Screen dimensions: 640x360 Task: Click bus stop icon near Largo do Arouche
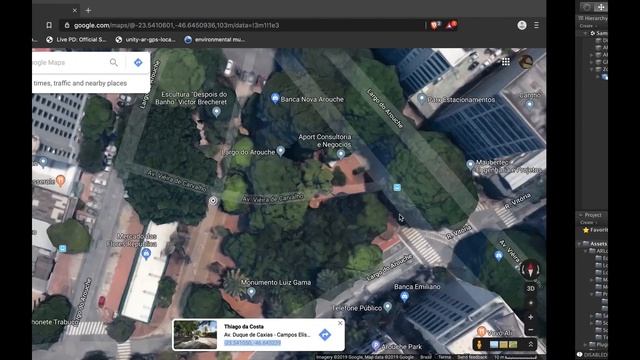coord(397,187)
